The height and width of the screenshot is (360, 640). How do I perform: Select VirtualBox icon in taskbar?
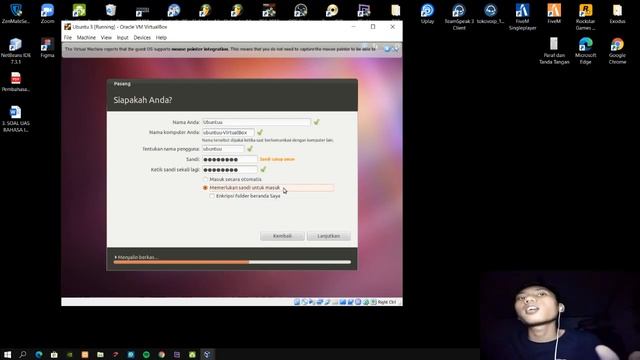coord(207,354)
